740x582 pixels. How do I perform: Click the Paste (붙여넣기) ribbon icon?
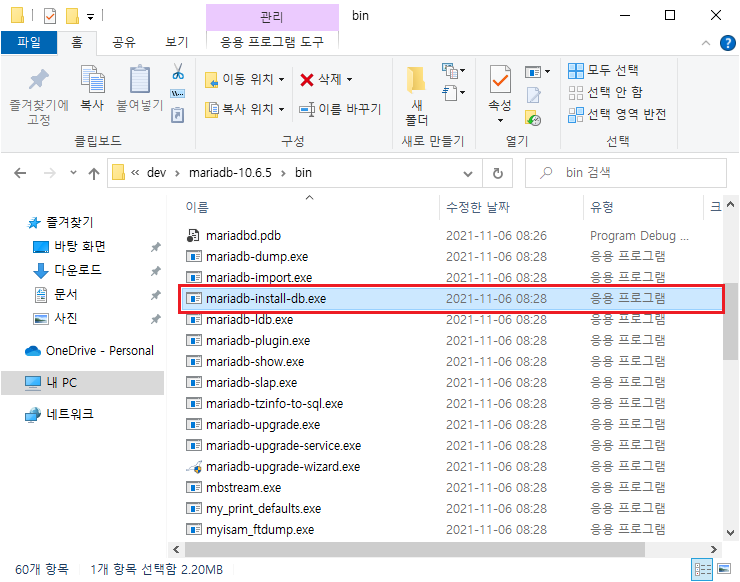coord(140,79)
